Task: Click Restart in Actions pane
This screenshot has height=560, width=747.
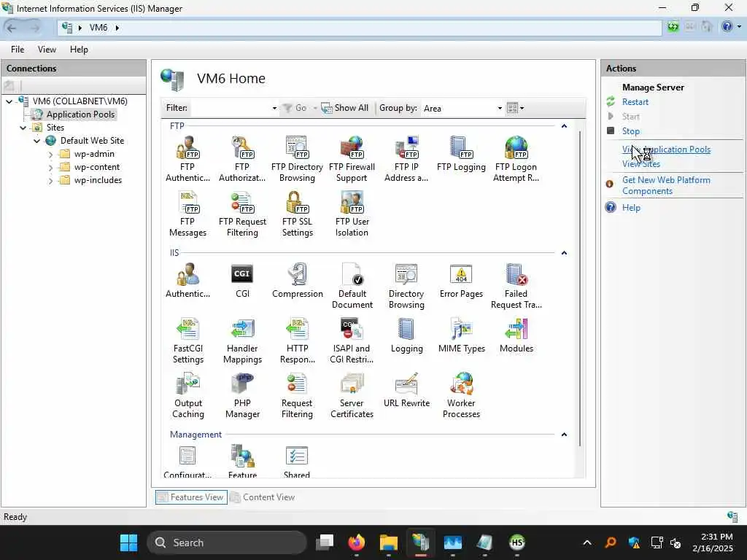Action: [635, 102]
